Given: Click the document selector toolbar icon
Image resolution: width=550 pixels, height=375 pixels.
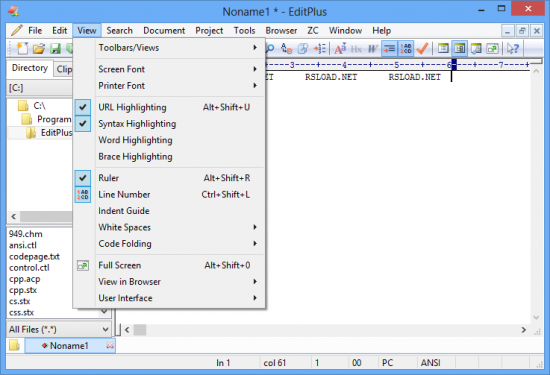Looking at the screenshot, I should tap(443, 48).
